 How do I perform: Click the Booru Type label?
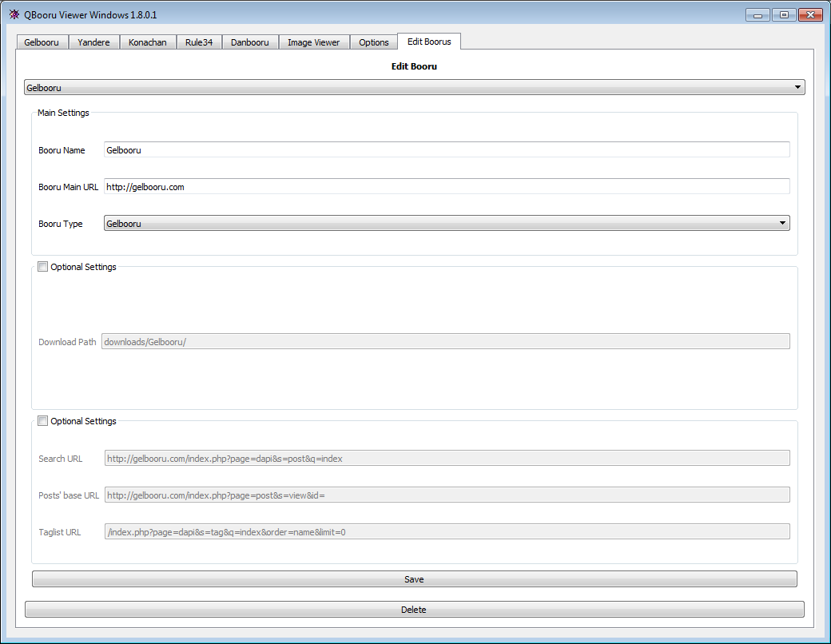pos(61,224)
